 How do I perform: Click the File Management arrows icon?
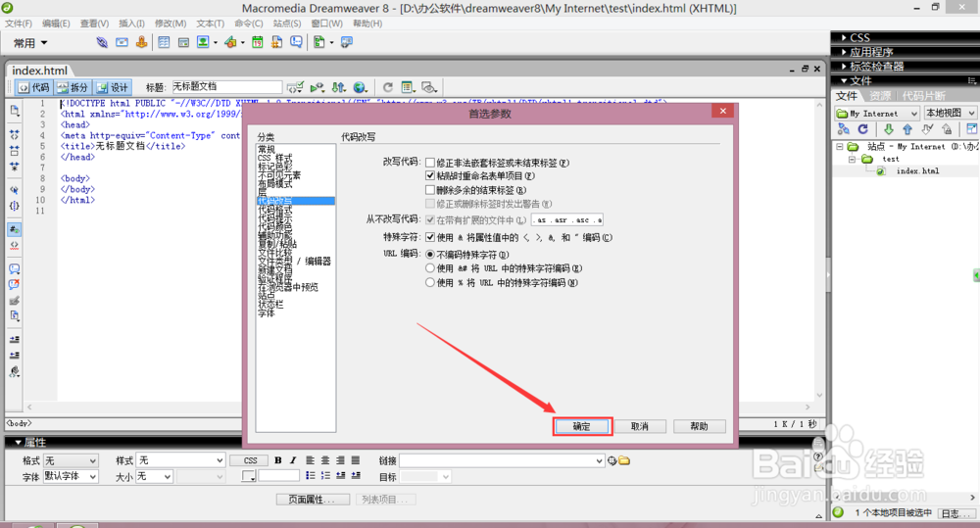coord(339,87)
